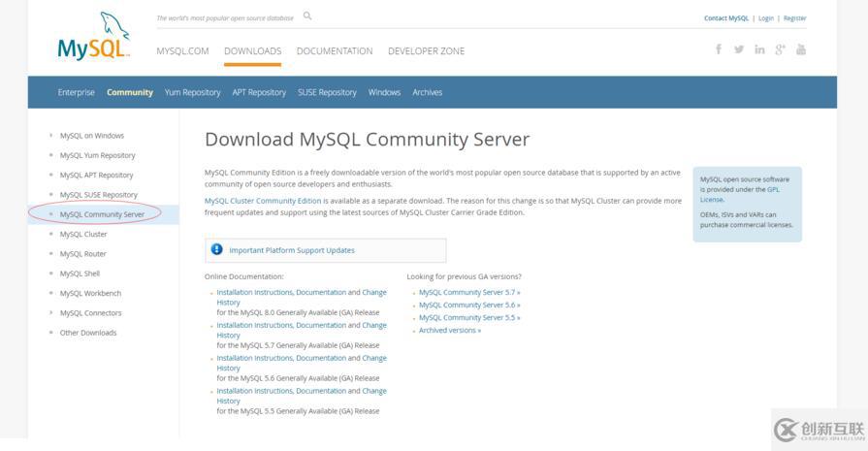Viewport: 868px width, 451px height.
Task: Open MySQL's Twitter page icon
Action: (x=739, y=49)
